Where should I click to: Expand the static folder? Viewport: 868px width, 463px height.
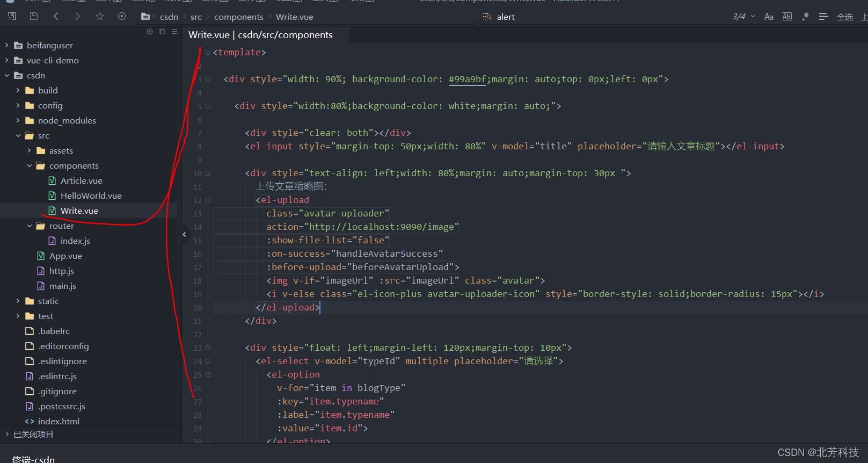(18, 301)
